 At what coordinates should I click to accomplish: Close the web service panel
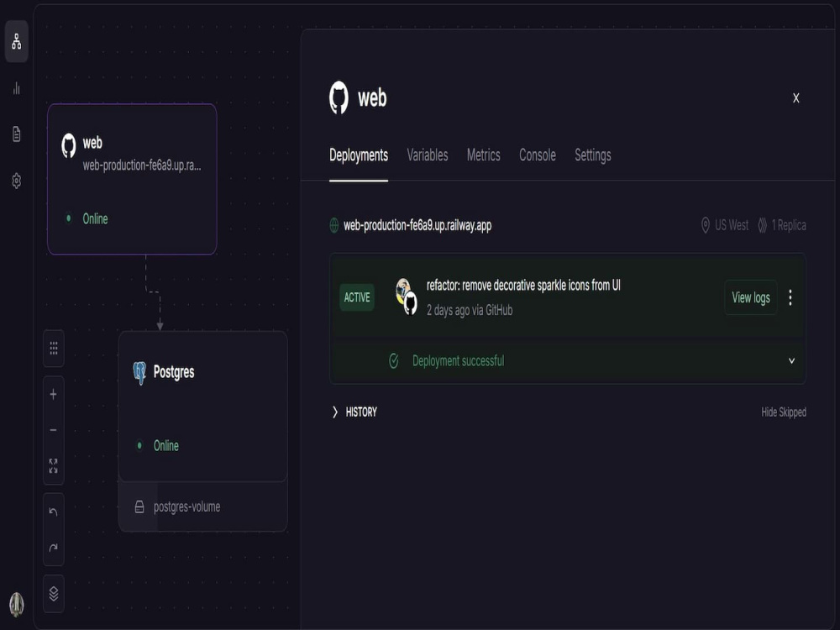click(796, 98)
